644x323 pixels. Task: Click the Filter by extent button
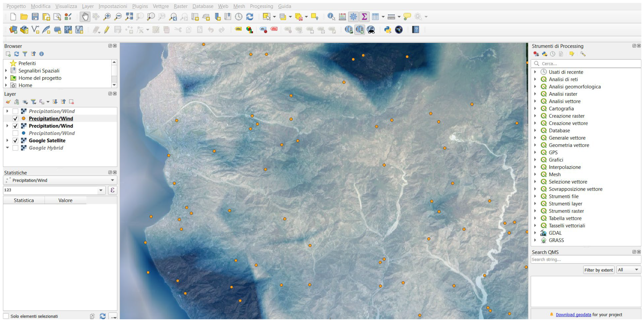point(598,270)
